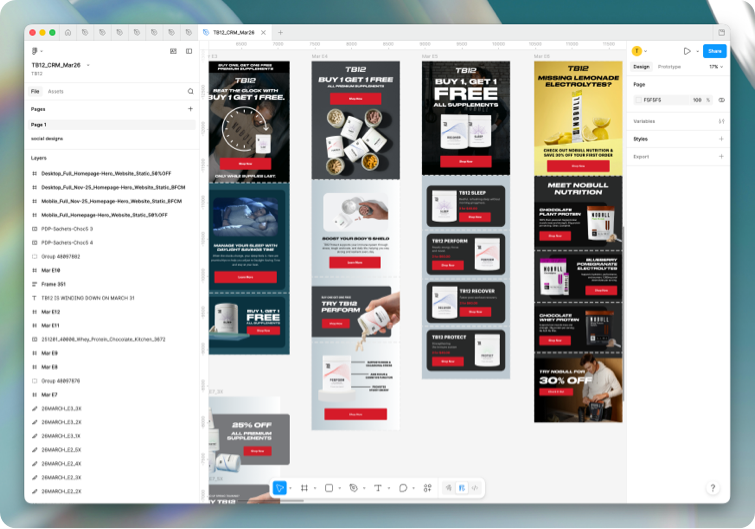Screen dimensions: 755x529
Task: Click the 25% OFF premium supplements frame
Action: [249, 439]
